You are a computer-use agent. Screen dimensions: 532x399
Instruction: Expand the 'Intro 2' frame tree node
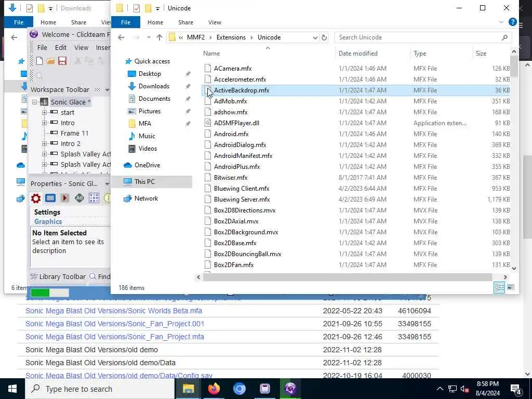click(45, 143)
